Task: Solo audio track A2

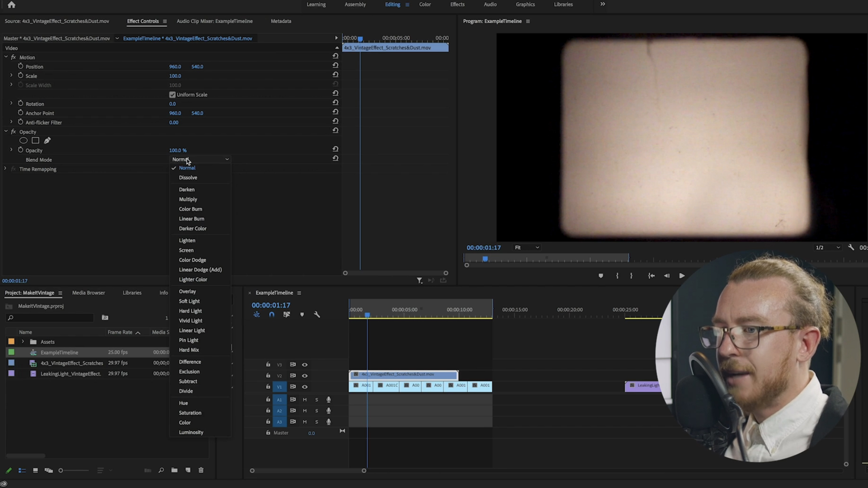Action: coord(316,411)
